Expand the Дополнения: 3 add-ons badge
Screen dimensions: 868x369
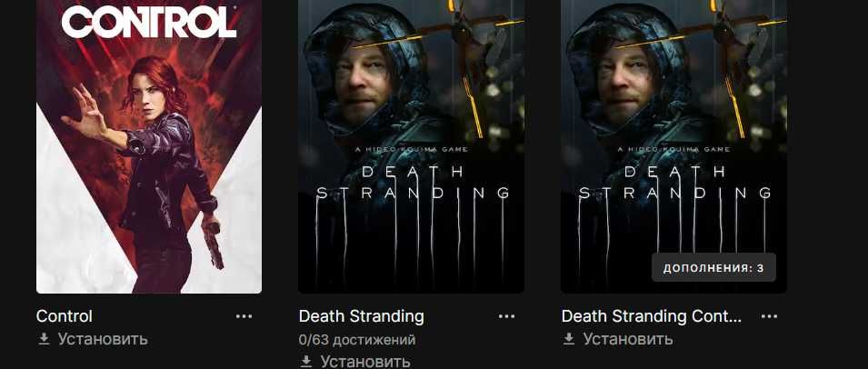click(713, 268)
